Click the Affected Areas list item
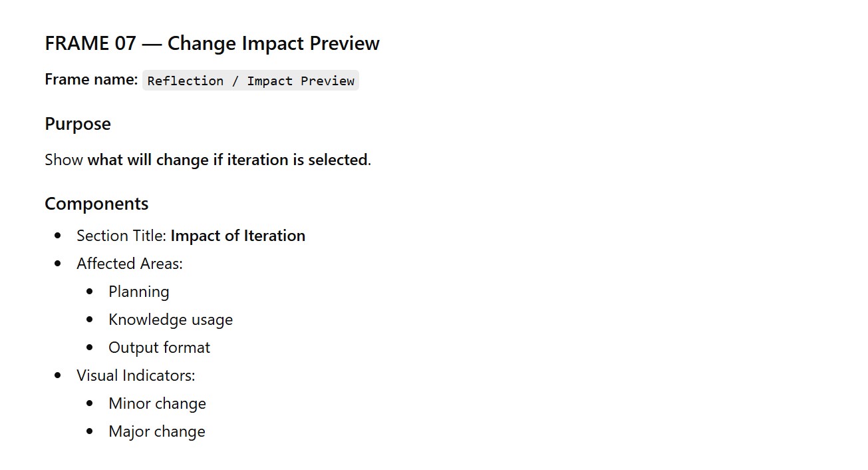Screen dimensions: 868x470 click(129, 264)
